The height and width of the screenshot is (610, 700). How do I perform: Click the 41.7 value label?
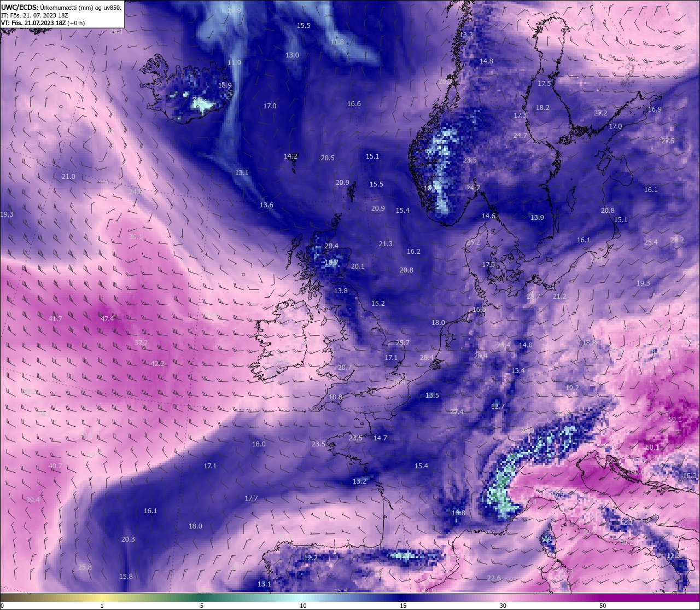55,319
